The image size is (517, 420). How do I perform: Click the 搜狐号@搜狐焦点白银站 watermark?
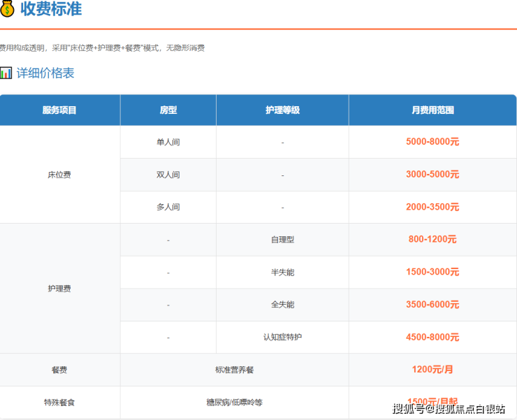448,409
